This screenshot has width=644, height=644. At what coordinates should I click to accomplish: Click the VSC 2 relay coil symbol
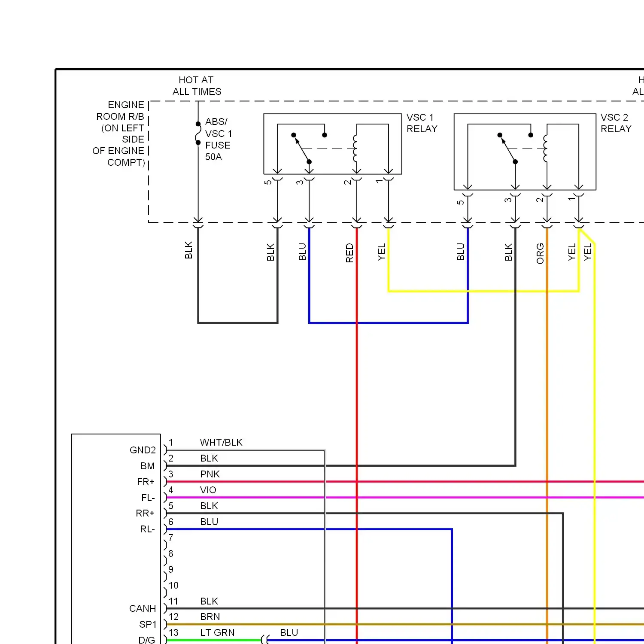click(x=545, y=148)
